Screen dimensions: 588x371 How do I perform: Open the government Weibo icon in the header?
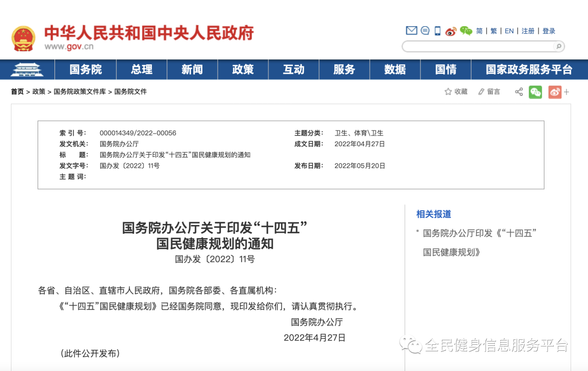[450, 31]
